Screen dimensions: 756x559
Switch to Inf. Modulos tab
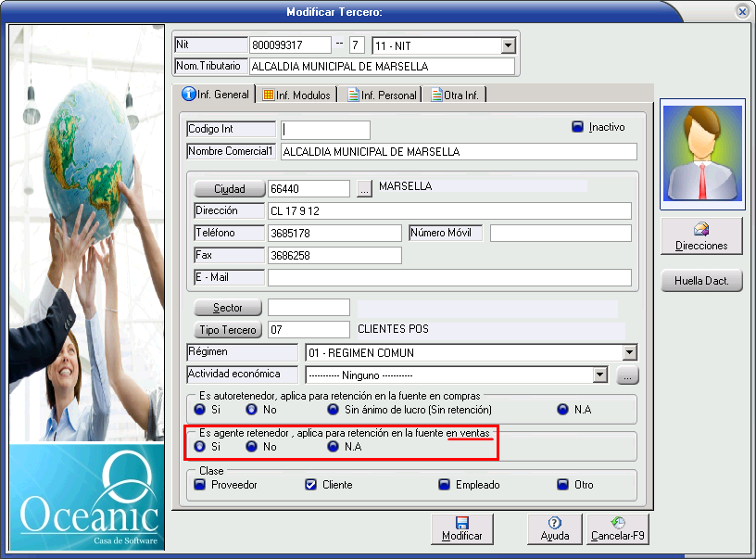click(x=296, y=95)
